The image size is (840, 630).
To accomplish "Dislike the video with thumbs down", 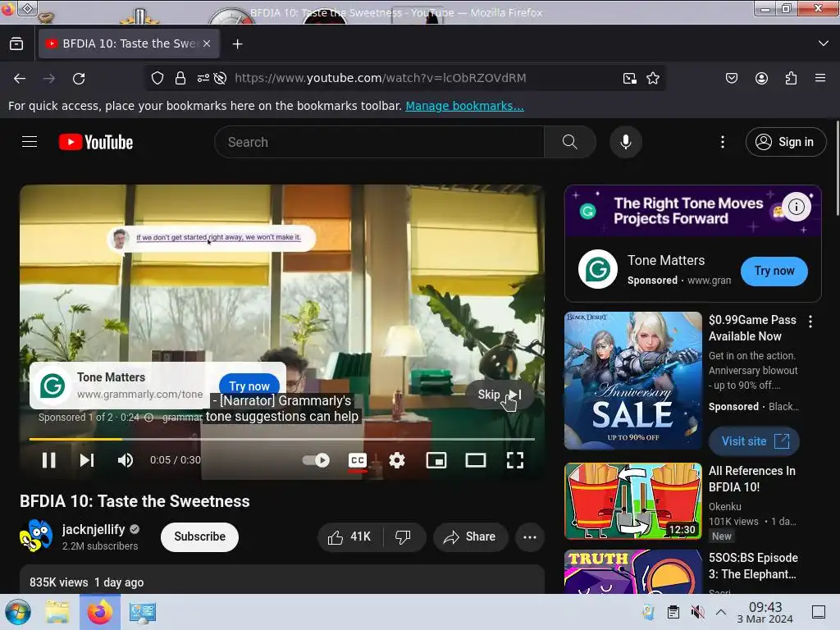I will point(404,536).
